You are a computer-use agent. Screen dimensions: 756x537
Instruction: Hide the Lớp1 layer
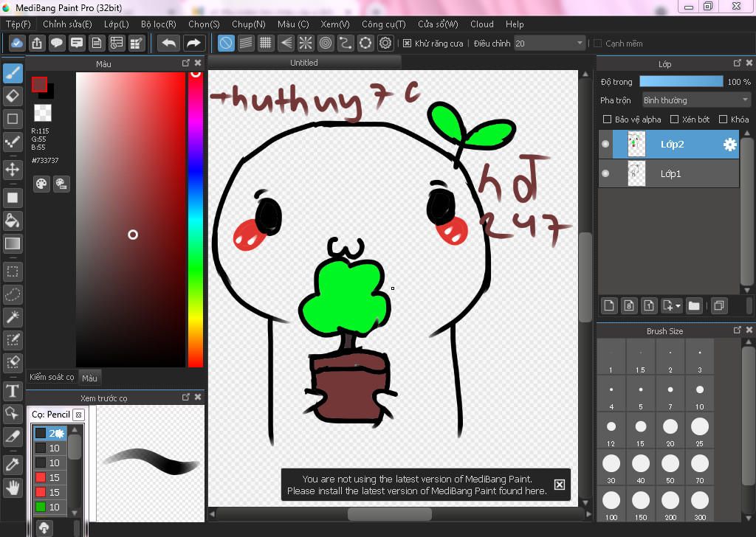(605, 173)
